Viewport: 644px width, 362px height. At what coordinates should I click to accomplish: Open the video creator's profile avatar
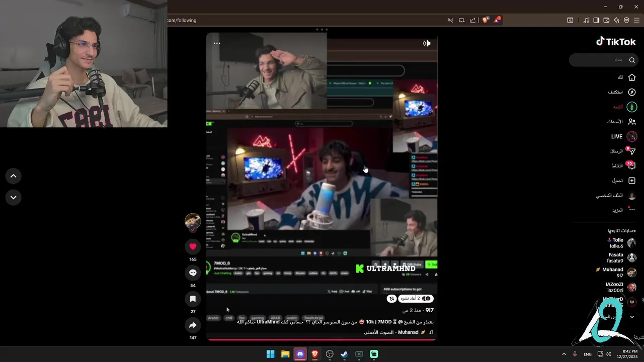pyautogui.click(x=193, y=222)
